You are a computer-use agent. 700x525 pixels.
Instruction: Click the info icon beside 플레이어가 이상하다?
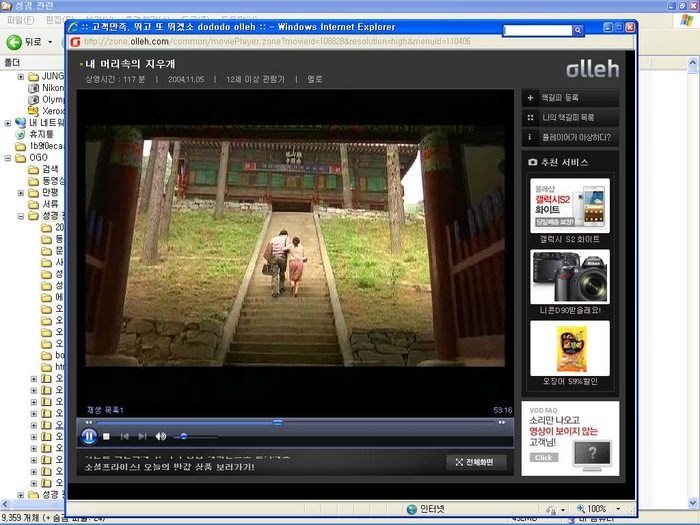530,137
